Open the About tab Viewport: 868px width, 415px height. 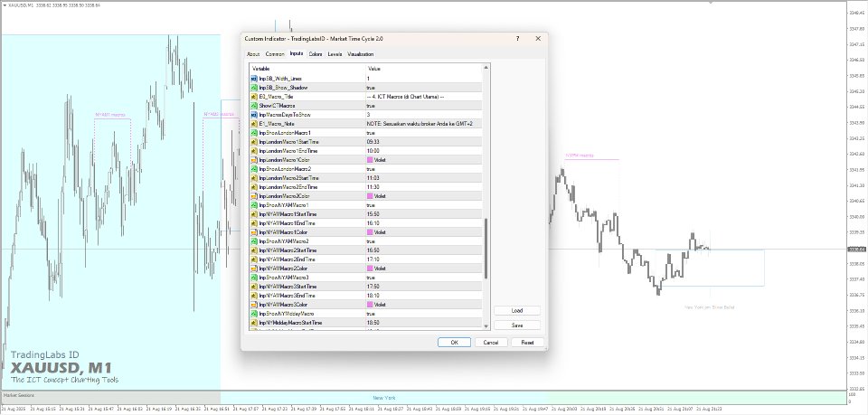[x=253, y=54]
